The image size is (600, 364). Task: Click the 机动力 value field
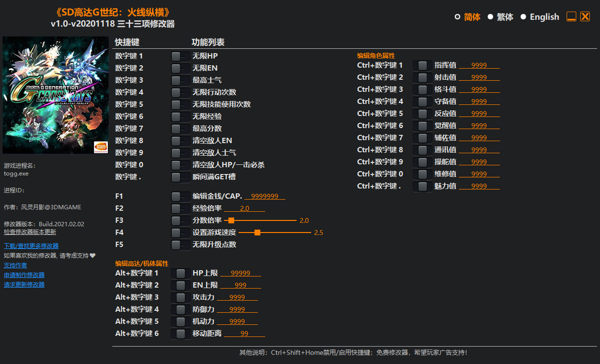[x=237, y=321]
